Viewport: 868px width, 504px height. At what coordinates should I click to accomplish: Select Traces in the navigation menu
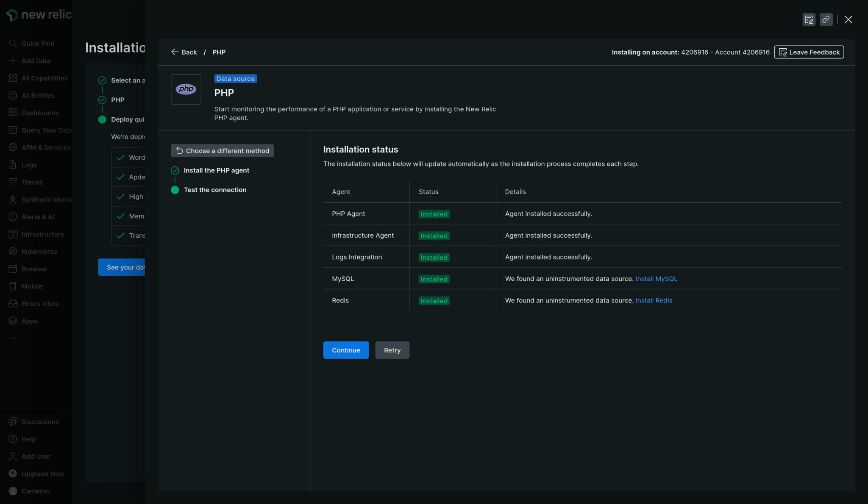pos(12,182)
